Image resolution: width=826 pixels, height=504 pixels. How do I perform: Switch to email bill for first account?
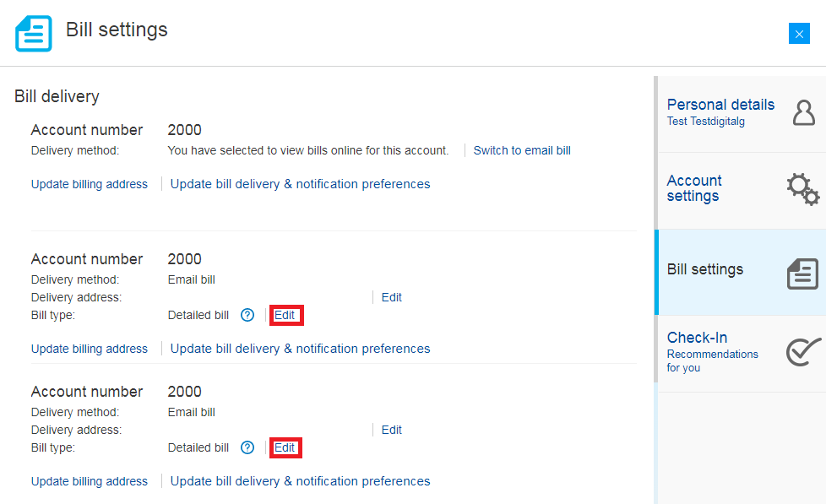tap(522, 150)
